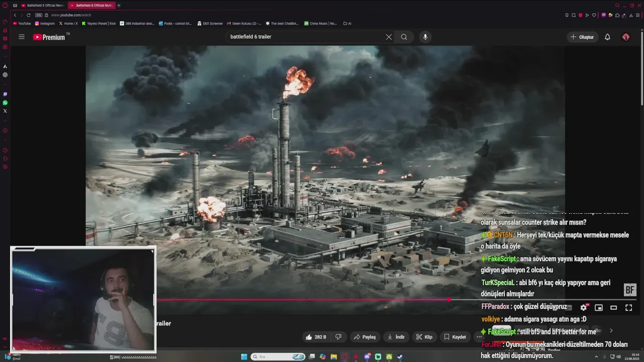Open the Windows Start button
644x362 pixels.
point(244,357)
